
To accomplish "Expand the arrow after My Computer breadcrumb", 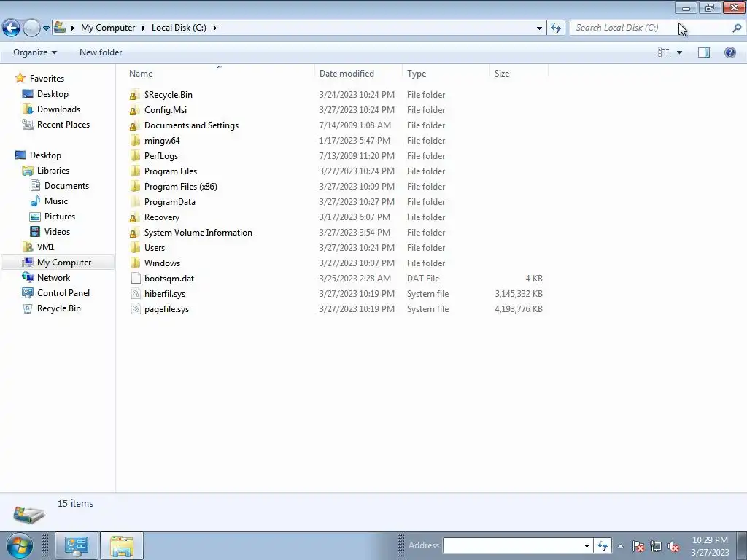I will (143, 28).
